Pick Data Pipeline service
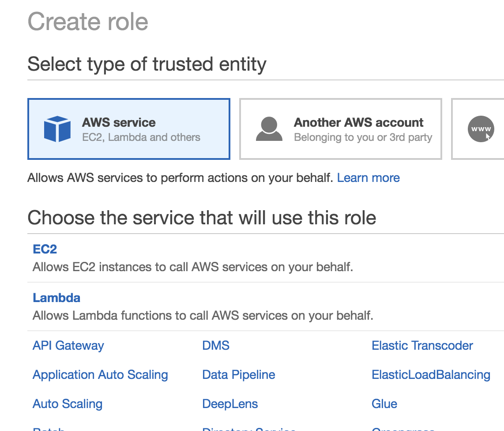Screen dimensions: 504x431 [238, 374]
